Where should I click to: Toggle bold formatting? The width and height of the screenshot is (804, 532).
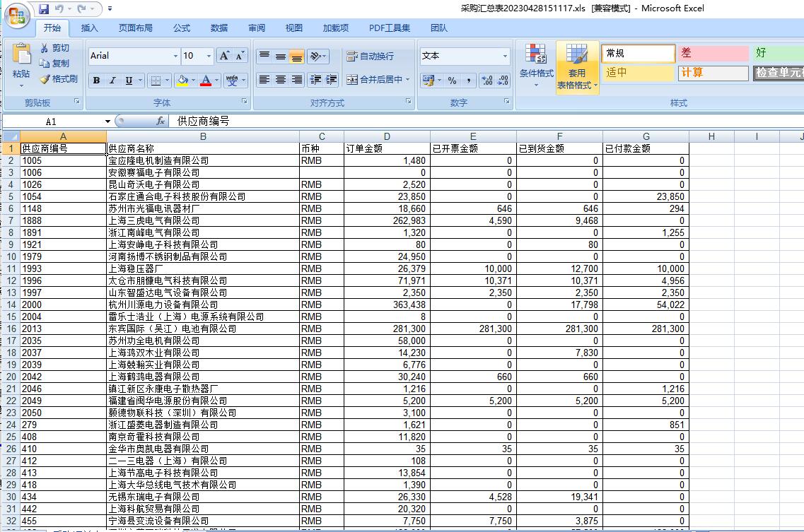click(96, 81)
